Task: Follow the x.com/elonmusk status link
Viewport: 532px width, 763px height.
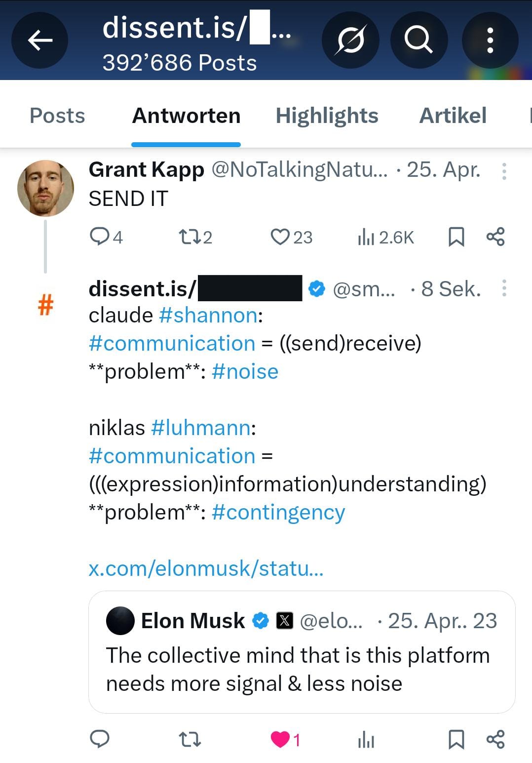Action: tap(206, 568)
